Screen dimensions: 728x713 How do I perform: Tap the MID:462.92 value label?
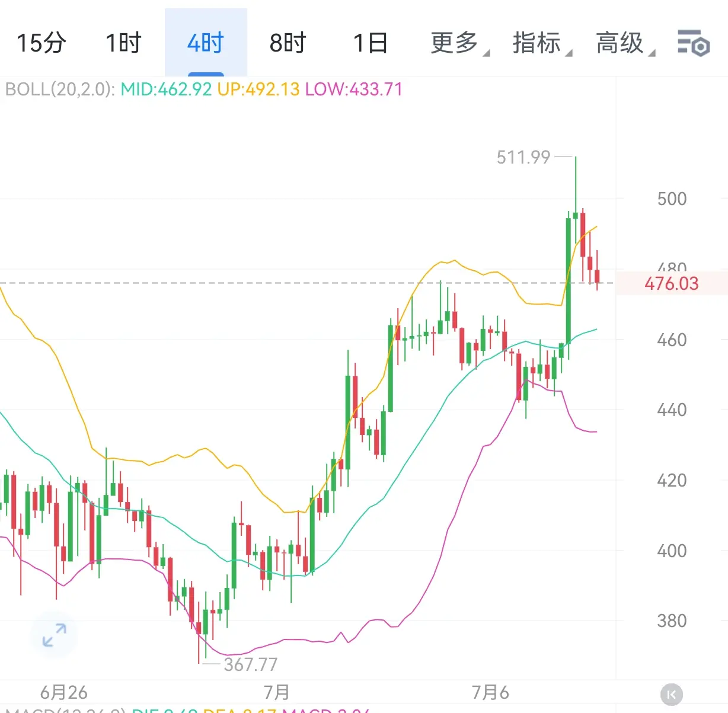point(166,89)
